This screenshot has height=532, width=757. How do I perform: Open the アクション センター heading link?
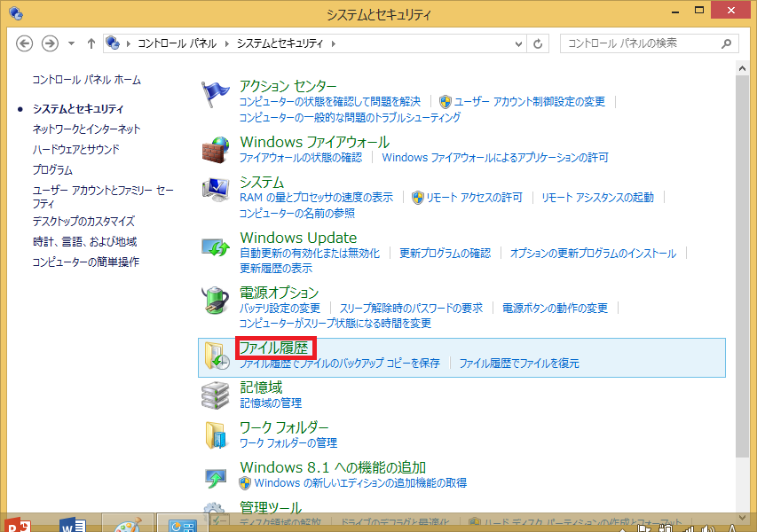pyautogui.click(x=288, y=86)
